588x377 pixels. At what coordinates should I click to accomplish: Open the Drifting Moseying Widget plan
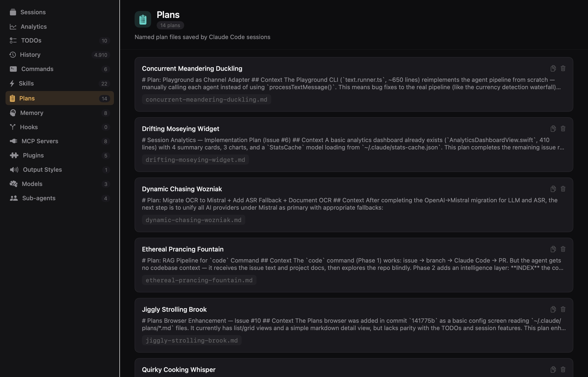point(181,129)
